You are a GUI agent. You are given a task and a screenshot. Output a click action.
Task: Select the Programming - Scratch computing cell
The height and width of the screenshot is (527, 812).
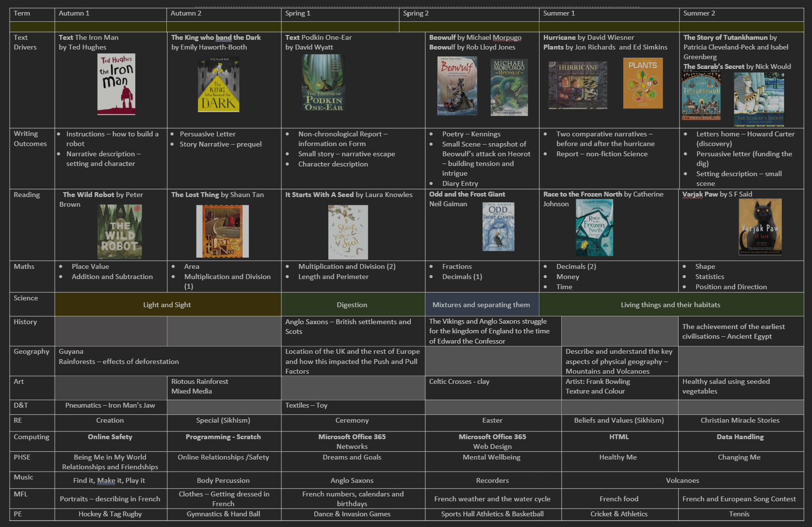[223, 437]
